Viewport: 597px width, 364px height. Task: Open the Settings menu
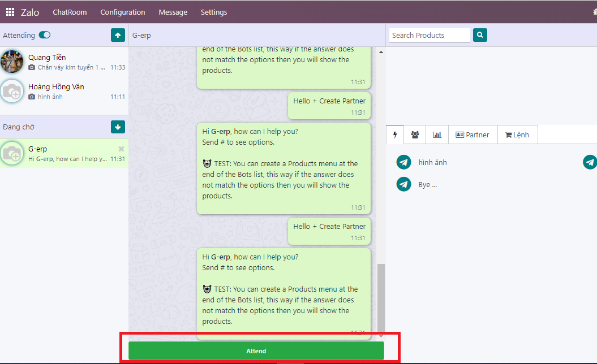coord(213,12)
